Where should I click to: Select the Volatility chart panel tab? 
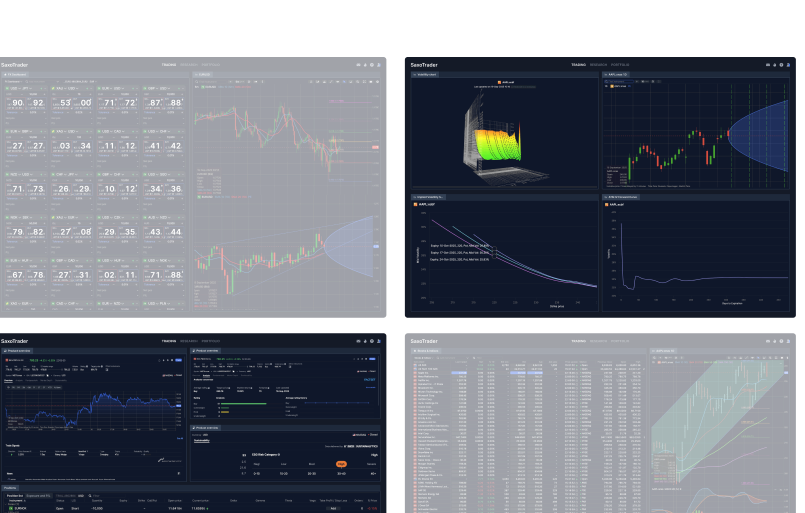point(425,74)
